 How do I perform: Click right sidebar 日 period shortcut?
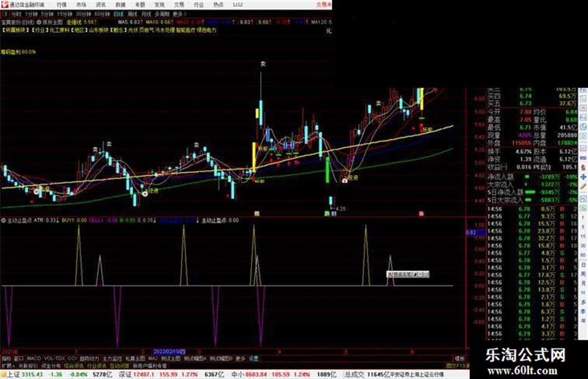pos(583,264)
